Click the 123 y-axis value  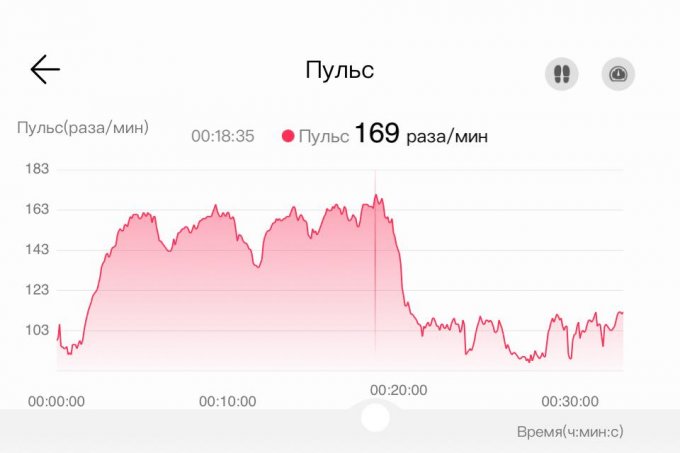tap(39, 290)
